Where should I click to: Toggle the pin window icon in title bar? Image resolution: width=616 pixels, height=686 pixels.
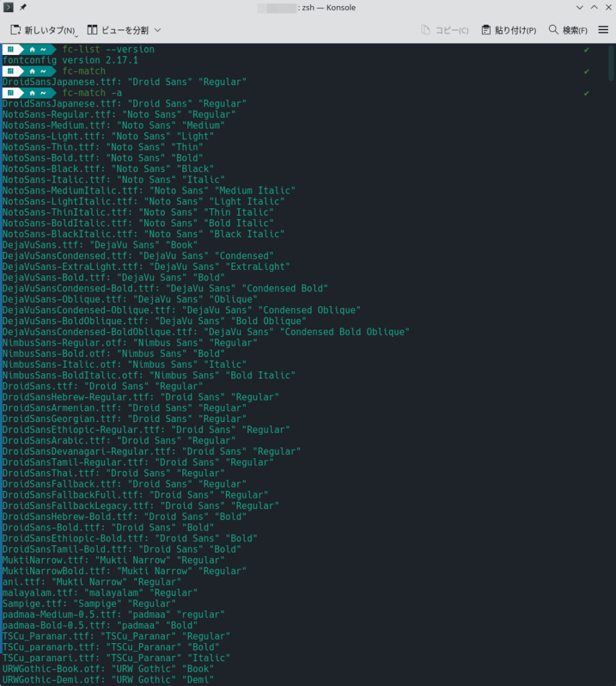(23, 8)
